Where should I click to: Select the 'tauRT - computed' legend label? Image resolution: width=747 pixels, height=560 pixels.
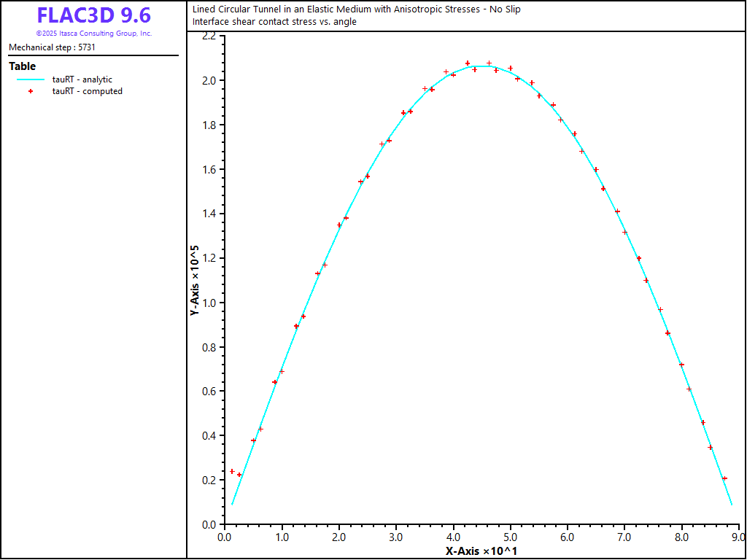tap(87, 91)
